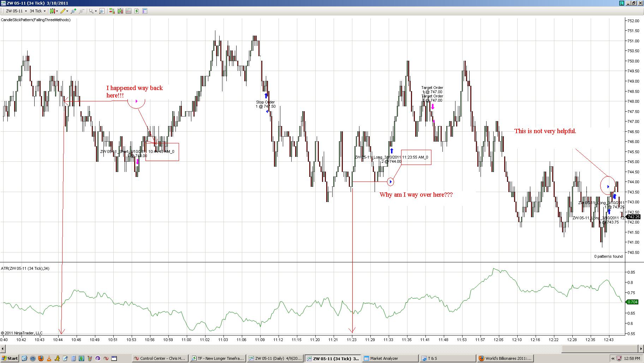Click the ATR value marker 0.704
This screenshot has height=363, width=644.
(632, 302)
